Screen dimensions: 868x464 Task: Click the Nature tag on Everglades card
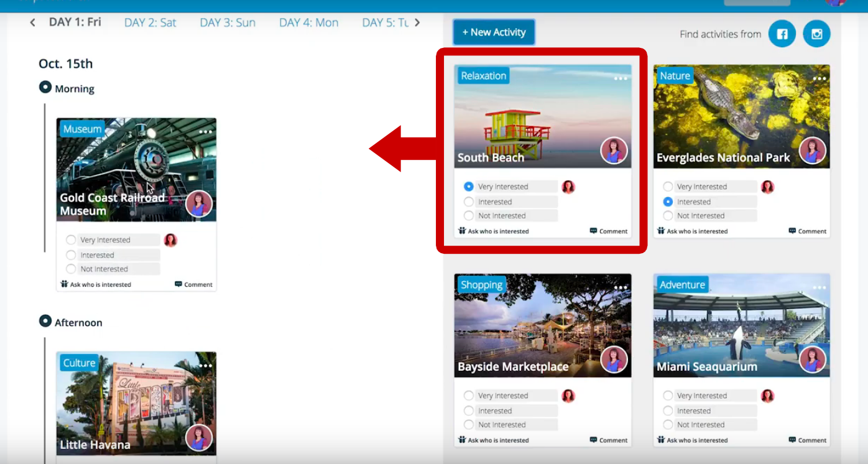click(x=675, y=76)
